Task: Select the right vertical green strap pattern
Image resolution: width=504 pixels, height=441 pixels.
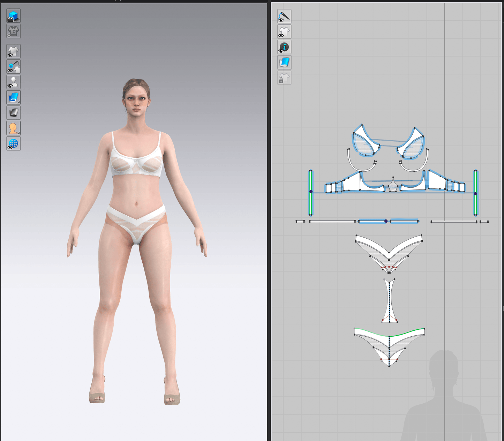Action: point(475,193)
